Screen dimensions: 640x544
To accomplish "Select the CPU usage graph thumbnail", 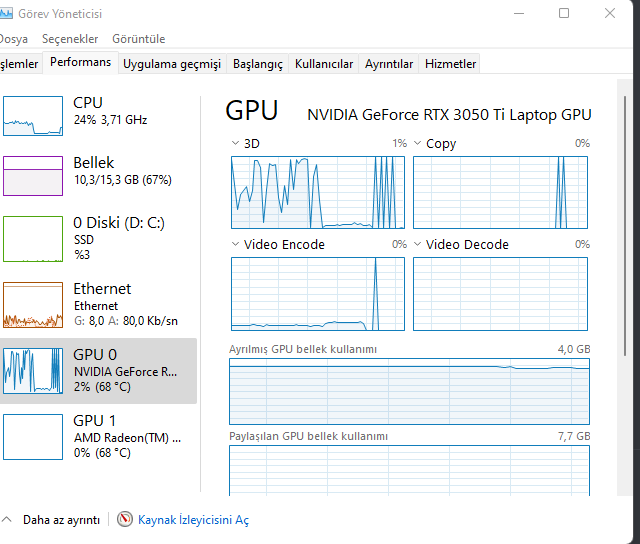I will pyautogui.click(x=33, y=116).
